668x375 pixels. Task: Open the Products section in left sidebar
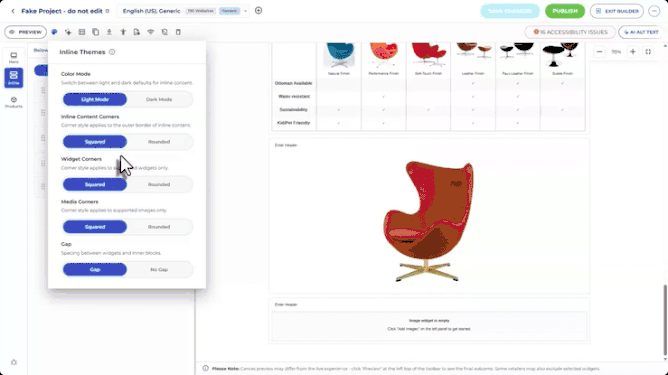click(14, 102)
